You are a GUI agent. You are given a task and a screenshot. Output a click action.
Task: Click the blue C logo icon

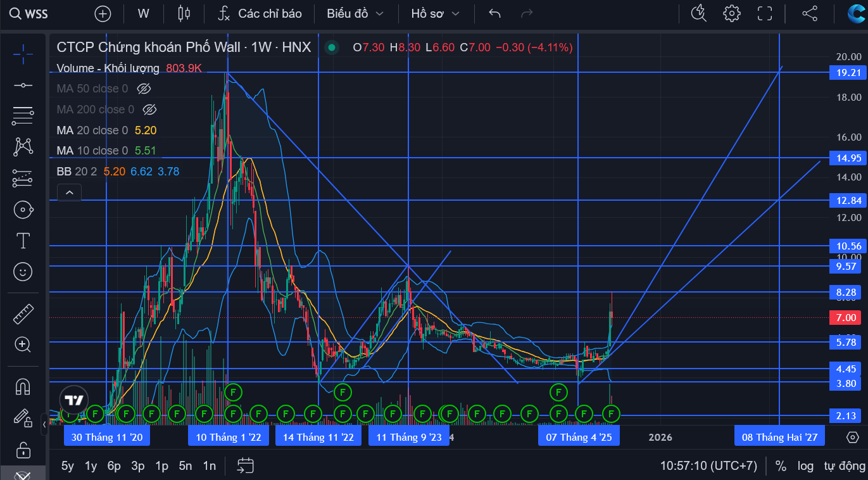[x=857, y=13]
